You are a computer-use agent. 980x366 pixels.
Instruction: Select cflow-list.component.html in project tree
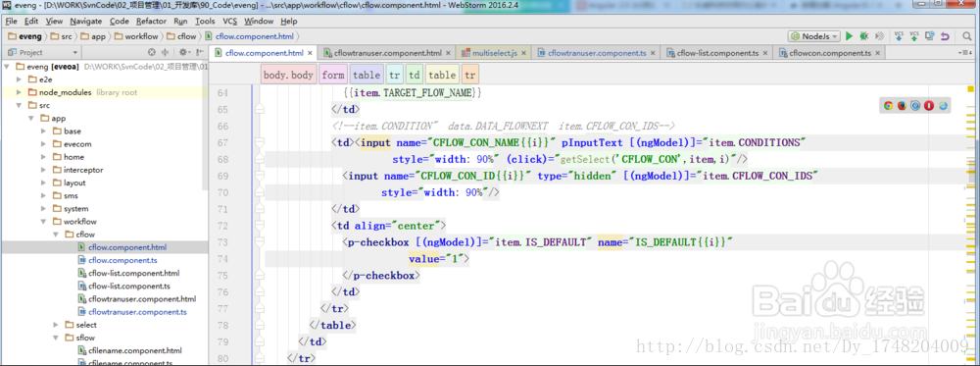tap(133, 274)
